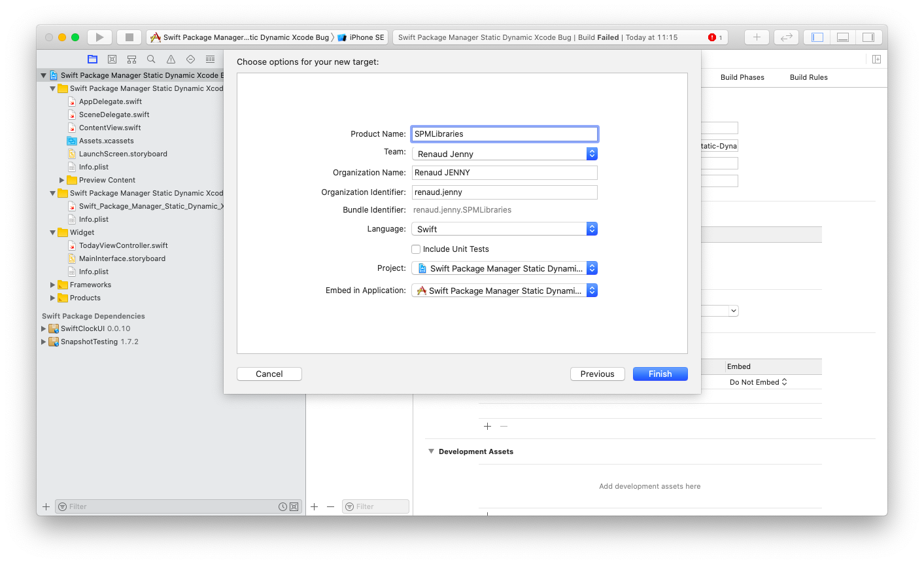Select ContentView.swift in navigator
The width and height of the screenshot is (924, 564).
click(110, 128)
